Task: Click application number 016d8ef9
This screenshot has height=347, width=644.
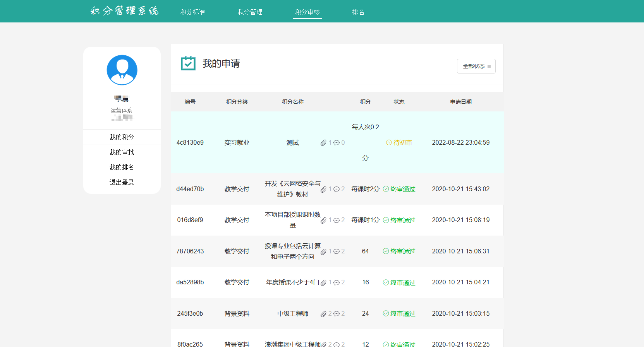Action: (x=190, y=220)
